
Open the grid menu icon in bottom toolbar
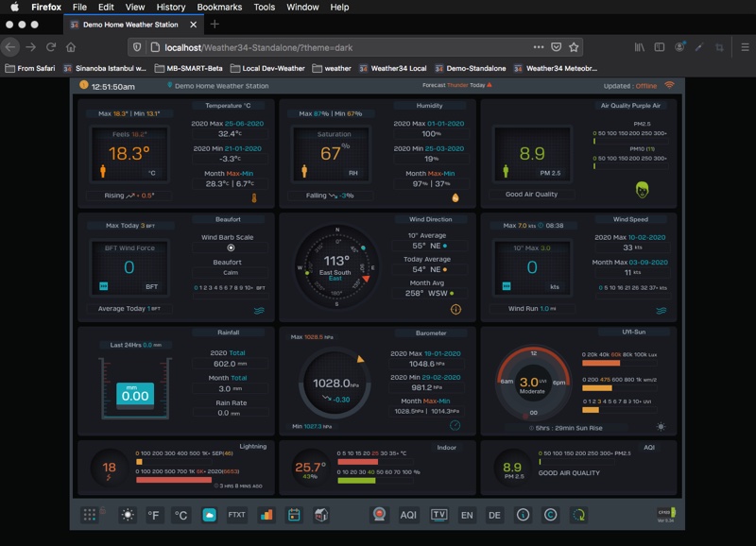click(89, 515)
